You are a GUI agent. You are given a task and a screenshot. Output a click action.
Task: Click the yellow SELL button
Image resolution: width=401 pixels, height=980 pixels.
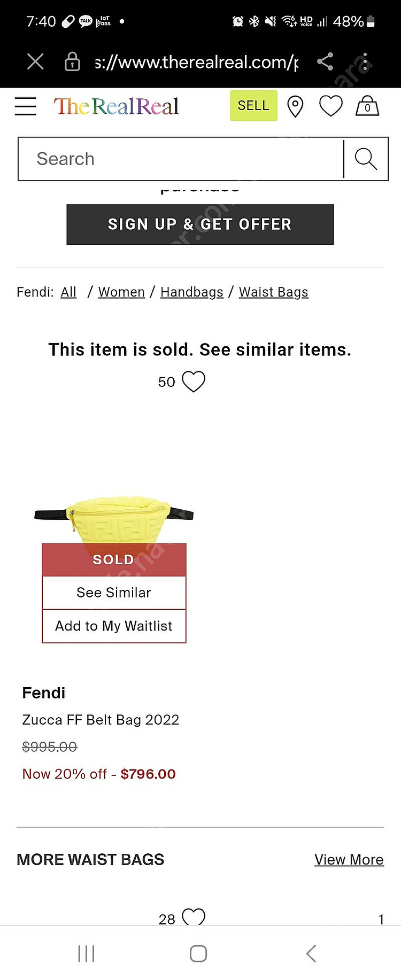(253, 106)
